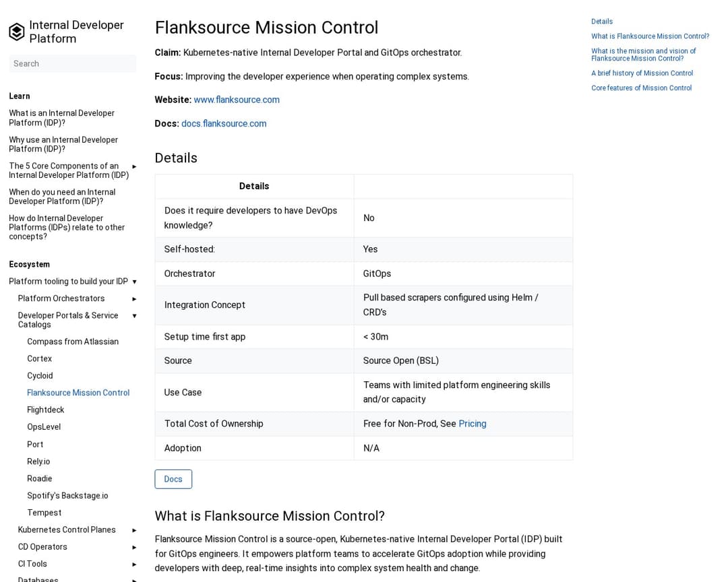Expand the CI Tools arrow
Viewport: 728px width, 582px height.
tap(134, 564)
